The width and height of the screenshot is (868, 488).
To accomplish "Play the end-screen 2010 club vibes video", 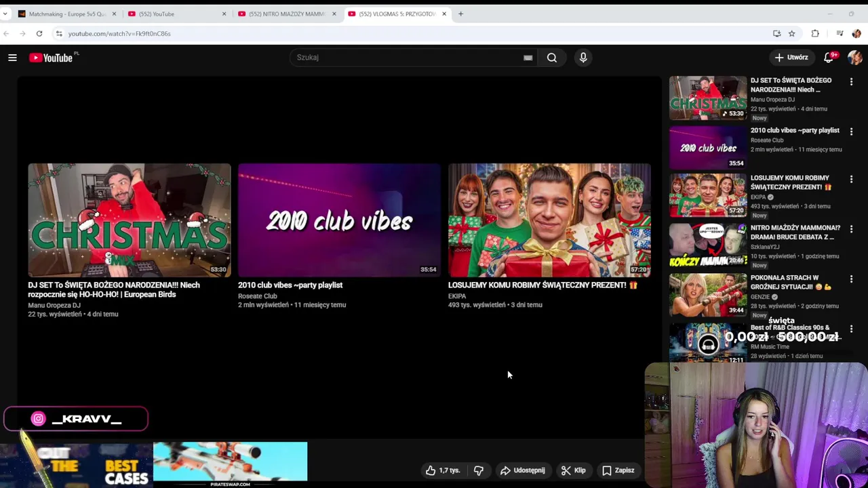I will (x=339, y=220).
